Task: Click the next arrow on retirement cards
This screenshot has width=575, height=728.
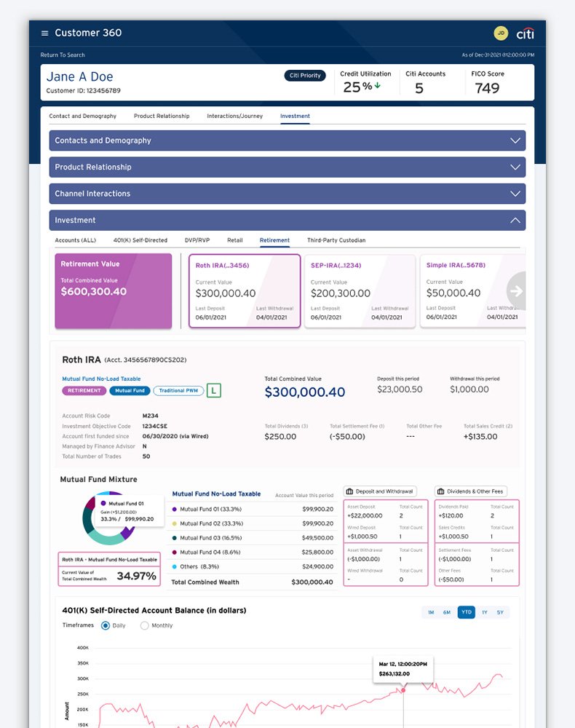Action: [x=516, y=290]
